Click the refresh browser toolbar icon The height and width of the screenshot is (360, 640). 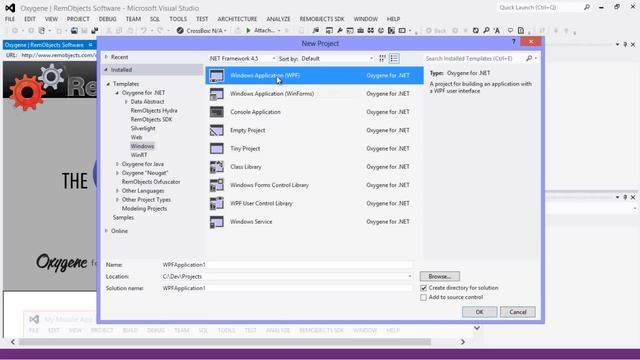click(476, 31)
